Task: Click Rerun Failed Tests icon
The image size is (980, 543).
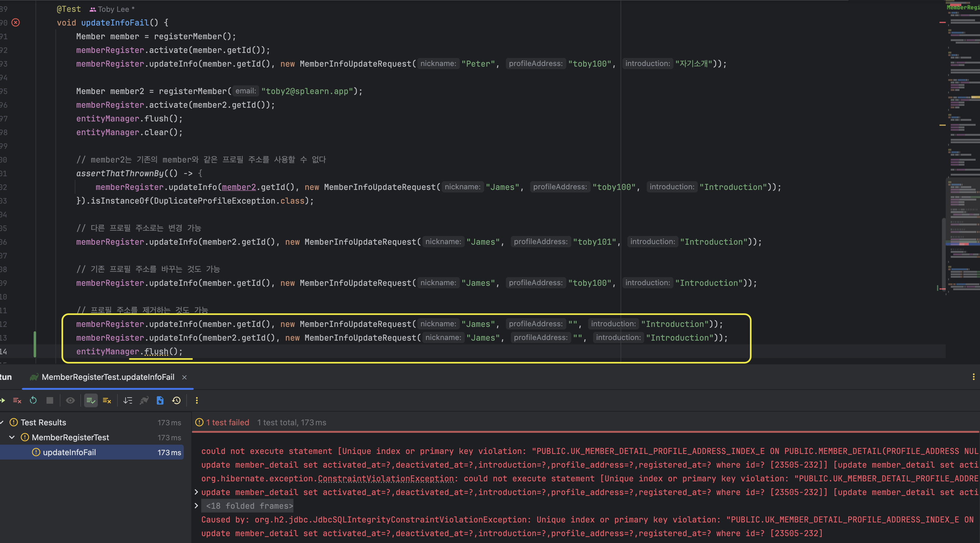Action: tap(17, 400)
